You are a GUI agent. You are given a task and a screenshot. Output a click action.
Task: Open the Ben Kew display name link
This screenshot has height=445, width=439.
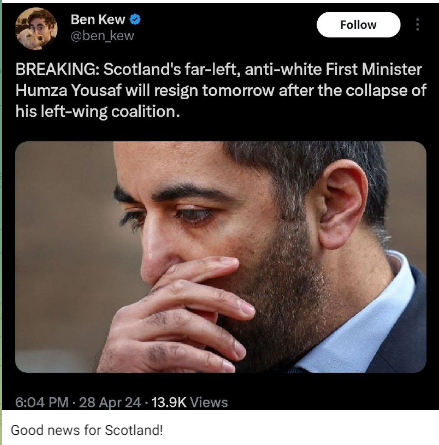98,20
